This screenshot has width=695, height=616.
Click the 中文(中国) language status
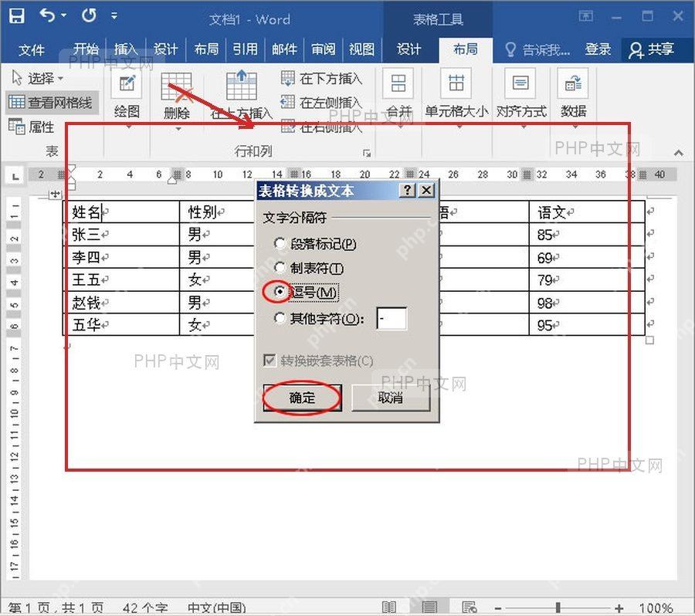[x=216, y=608]
